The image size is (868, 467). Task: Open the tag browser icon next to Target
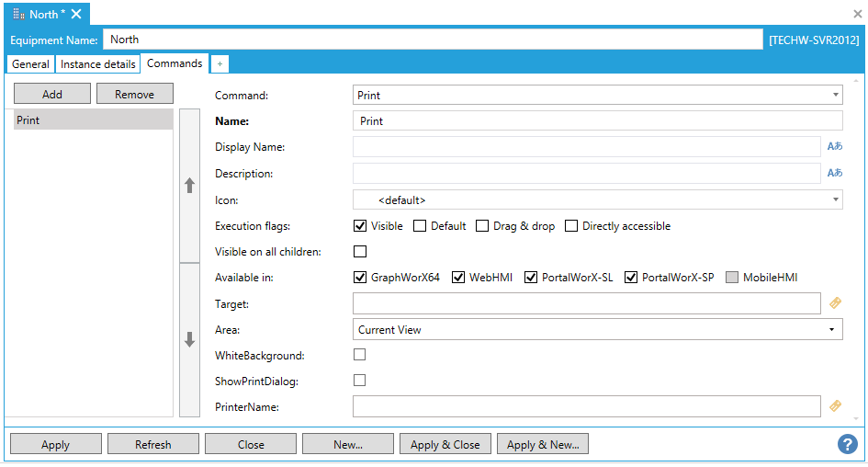[x=835, y=303]
